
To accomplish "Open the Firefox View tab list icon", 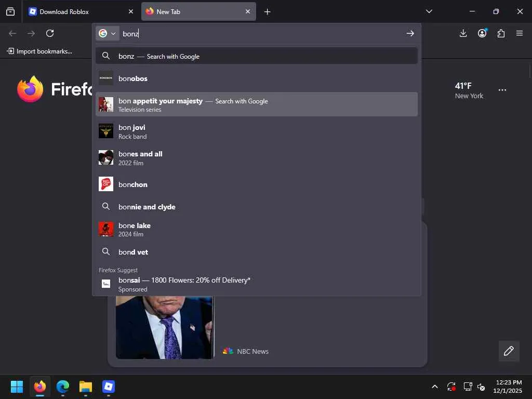I will click(10, 11).
